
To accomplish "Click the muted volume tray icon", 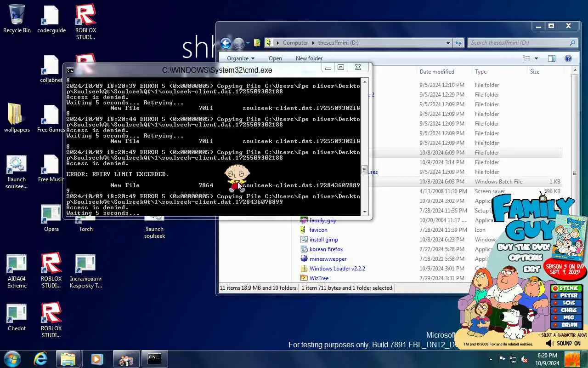I will tap(524, 359).
